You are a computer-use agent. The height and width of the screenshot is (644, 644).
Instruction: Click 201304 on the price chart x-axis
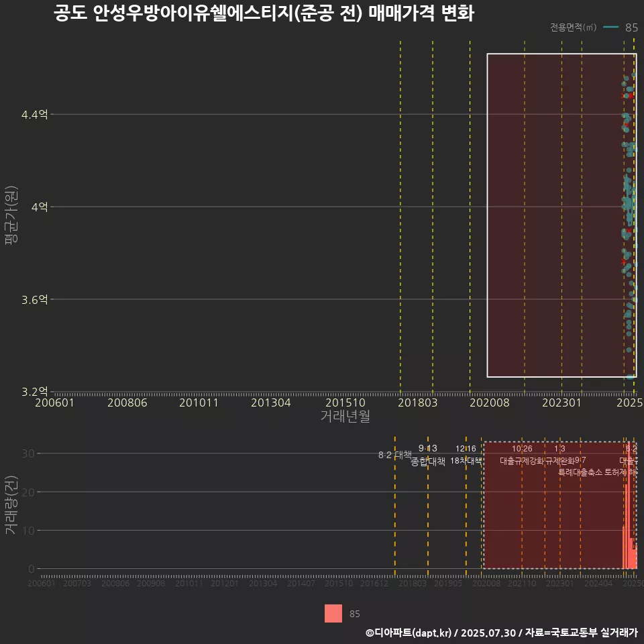(270, 402)
